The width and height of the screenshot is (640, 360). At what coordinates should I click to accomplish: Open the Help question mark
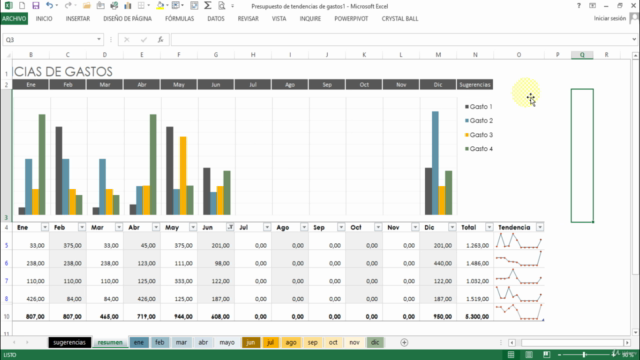click(x=579, y=6)
